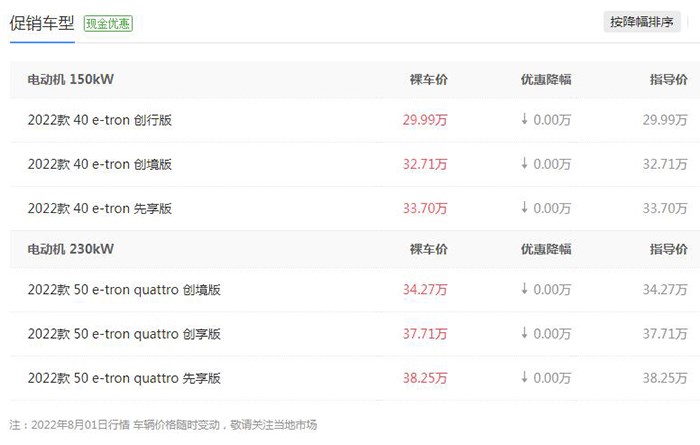Click gray guide price 37.71万
Screen dimensions: 700x445
point(665,333)
